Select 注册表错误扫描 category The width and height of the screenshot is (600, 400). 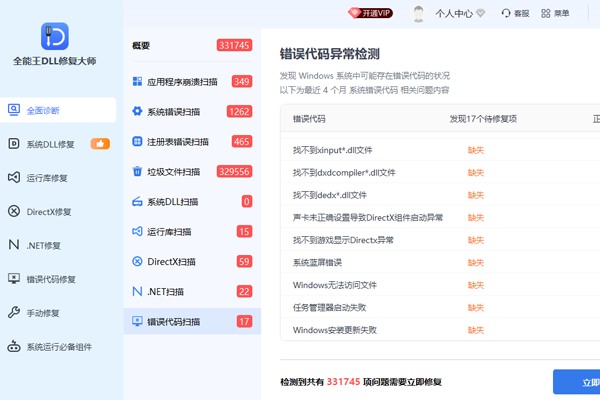point(192,142)
